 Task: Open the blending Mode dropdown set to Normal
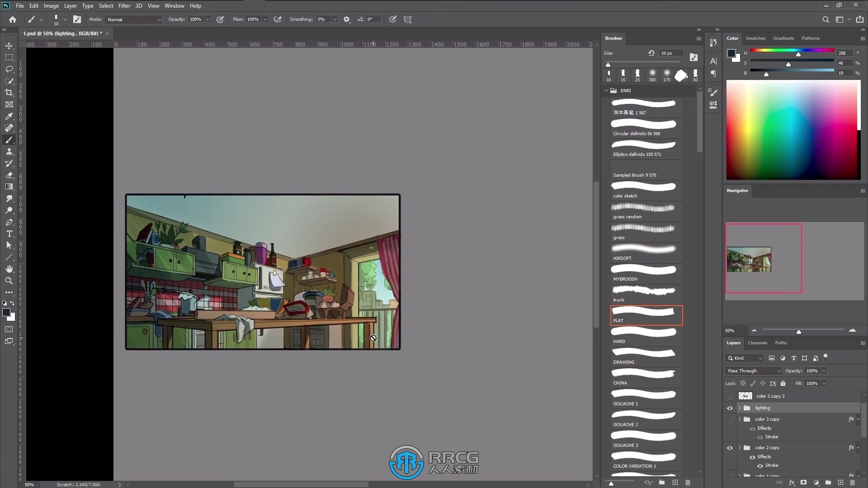point(133,19)
